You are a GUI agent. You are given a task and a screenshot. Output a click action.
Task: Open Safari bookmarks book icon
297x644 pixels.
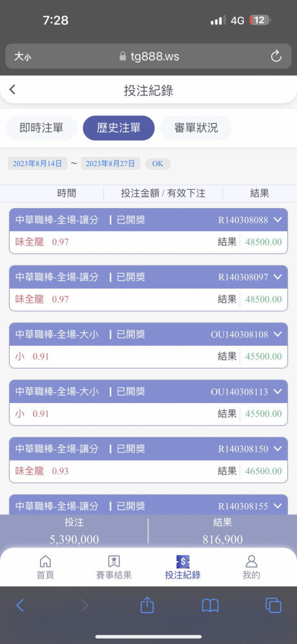[210, 605]
